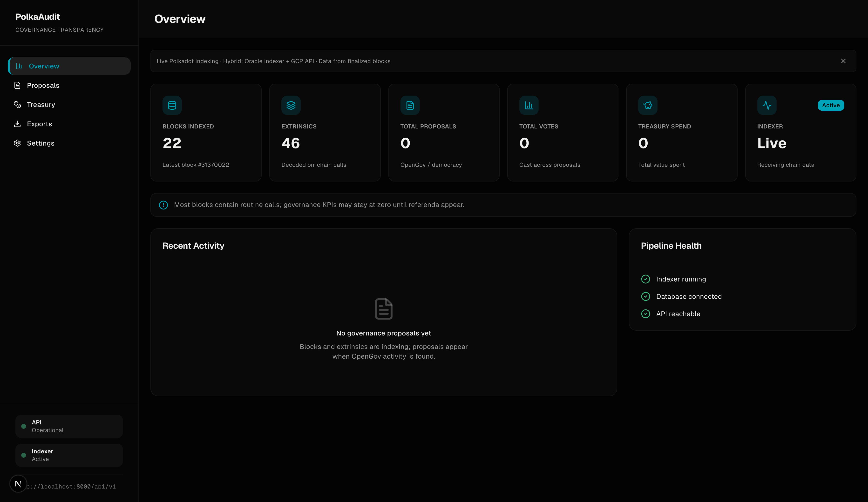Screen dimensions: 868x502
Task: Click the Extrinsics value 46
Action: [x=291, y=143]
